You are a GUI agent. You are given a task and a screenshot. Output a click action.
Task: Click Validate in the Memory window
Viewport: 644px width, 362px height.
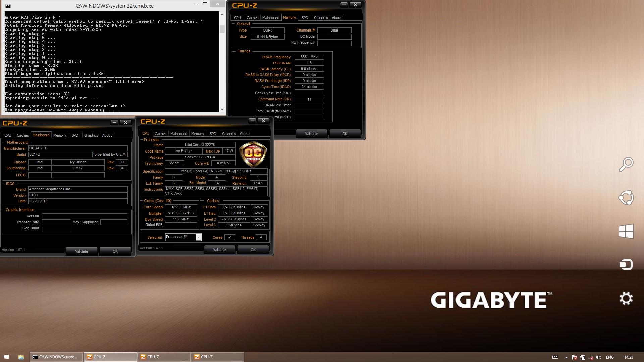point(311,134)
